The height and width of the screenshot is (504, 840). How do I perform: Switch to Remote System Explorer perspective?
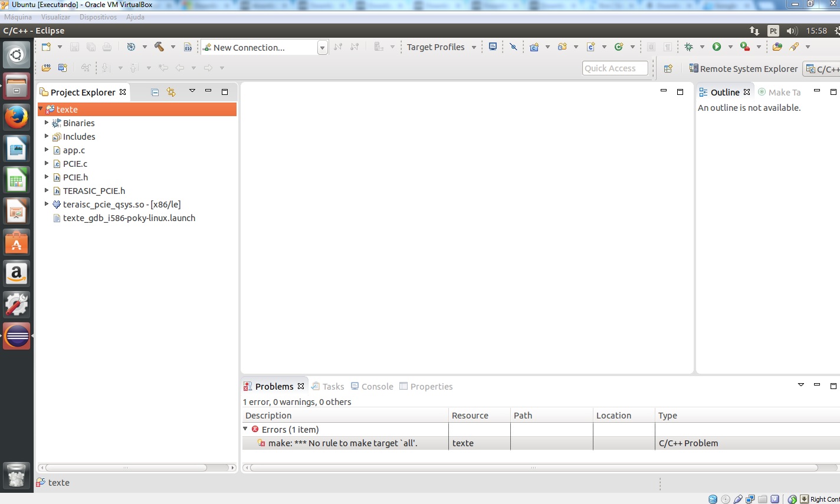[x=743, y=69]
